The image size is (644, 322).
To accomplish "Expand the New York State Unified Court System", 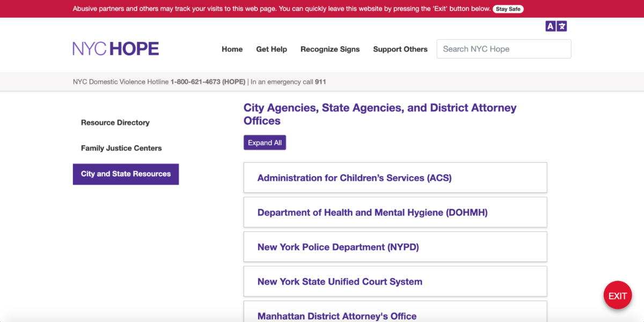I will click(395, 281).
